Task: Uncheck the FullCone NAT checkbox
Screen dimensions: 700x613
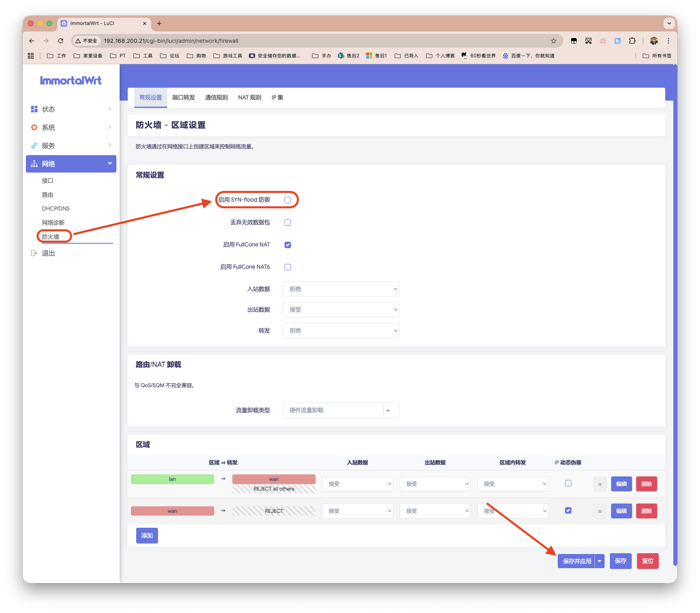Action: pyautogui.click(x=288, y=245)
